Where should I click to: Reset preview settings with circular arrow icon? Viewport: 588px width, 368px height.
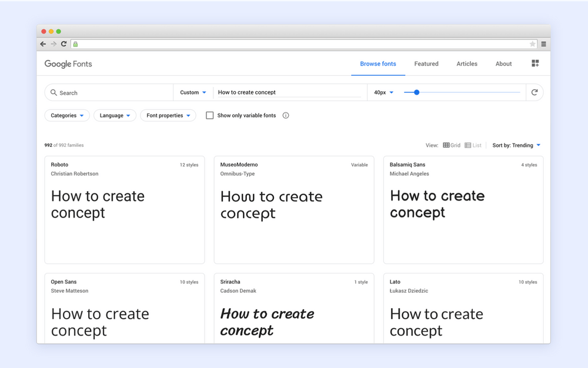(534, 92)
